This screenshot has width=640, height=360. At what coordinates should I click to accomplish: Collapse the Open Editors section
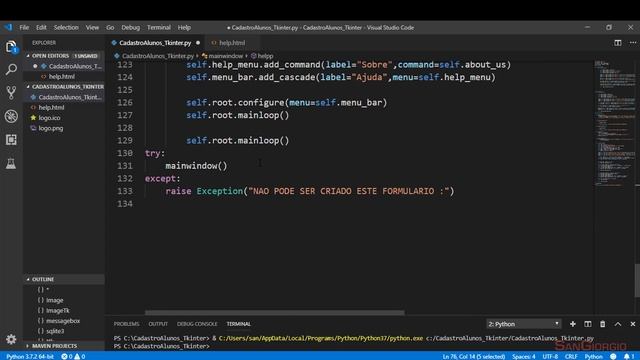(x=64, y=56)
